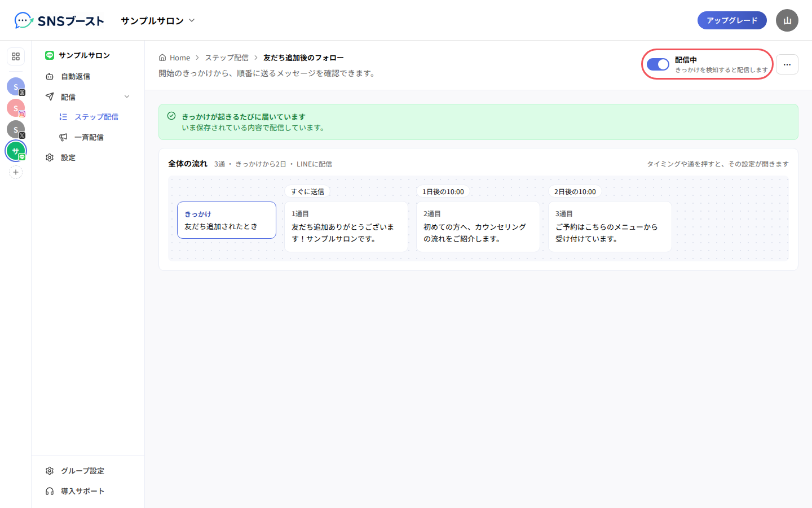This screenshot has width=812, height=508.
Task: Select the Instagram account avatar in rail
Action: tap(16, 108)
